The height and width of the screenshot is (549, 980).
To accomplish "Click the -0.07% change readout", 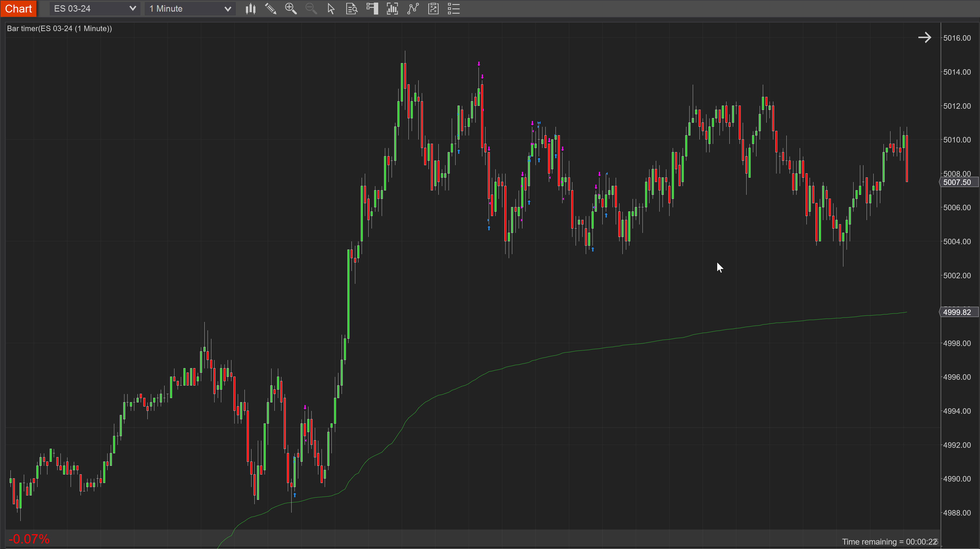I will pos(29,539).
